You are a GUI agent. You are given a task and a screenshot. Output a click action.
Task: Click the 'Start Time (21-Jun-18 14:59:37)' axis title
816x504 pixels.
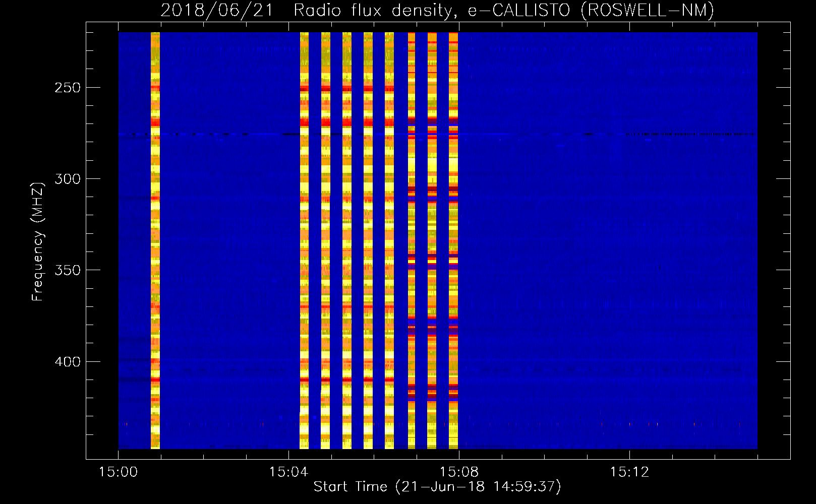[x=437, y=487]
